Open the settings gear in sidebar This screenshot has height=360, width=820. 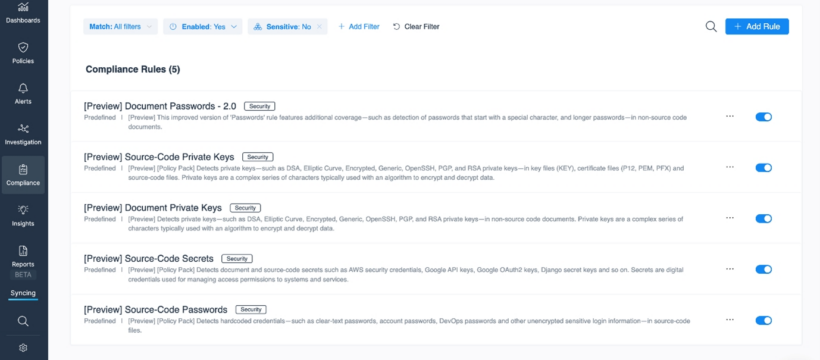23,348
